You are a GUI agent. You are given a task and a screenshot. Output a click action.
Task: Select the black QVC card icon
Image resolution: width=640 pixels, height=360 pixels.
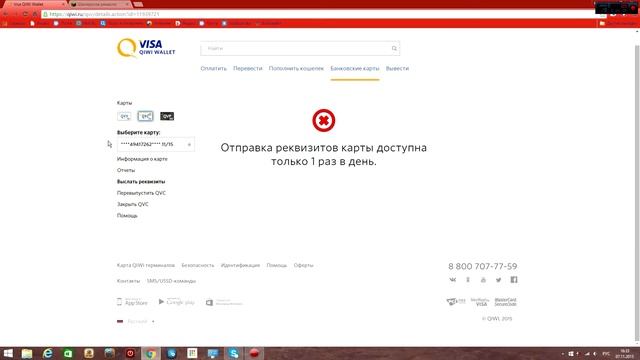click(x=167, y=116)
